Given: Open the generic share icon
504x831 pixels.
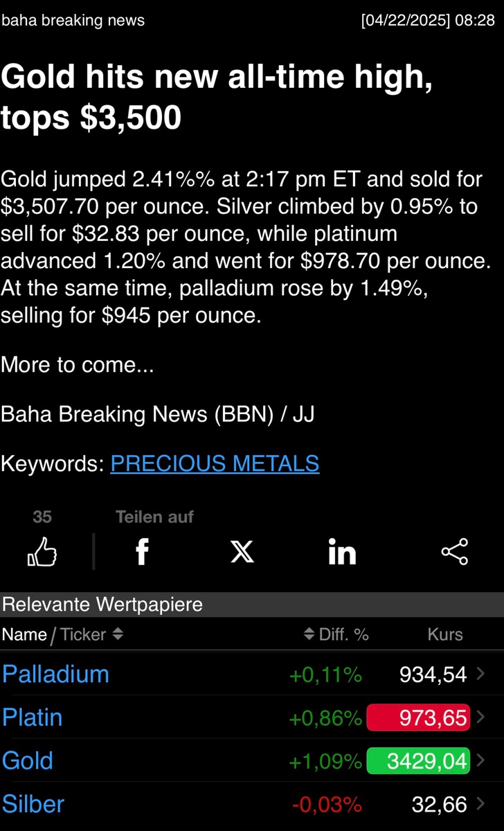Looking at the screenshot, I should pos(455,553).
